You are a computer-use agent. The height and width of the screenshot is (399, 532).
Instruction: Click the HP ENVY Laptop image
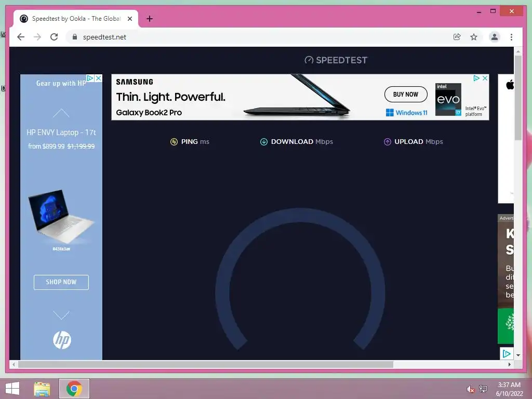pos(60,216)
